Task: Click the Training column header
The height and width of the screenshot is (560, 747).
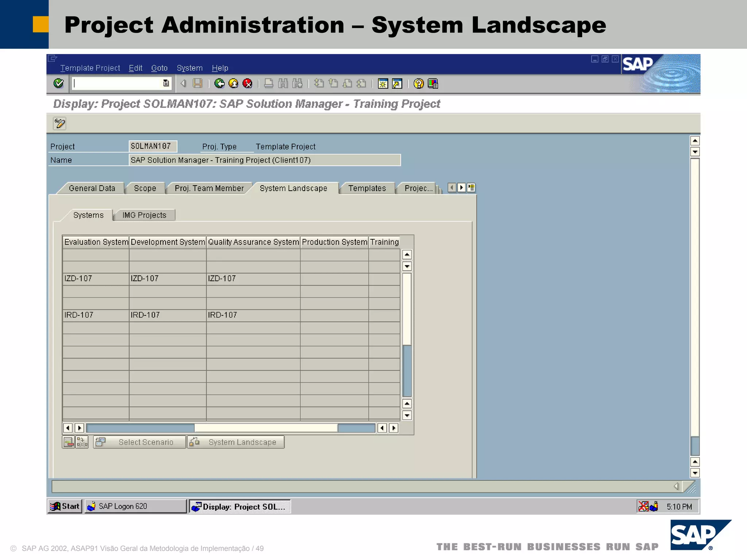Action: pos(384,242)
